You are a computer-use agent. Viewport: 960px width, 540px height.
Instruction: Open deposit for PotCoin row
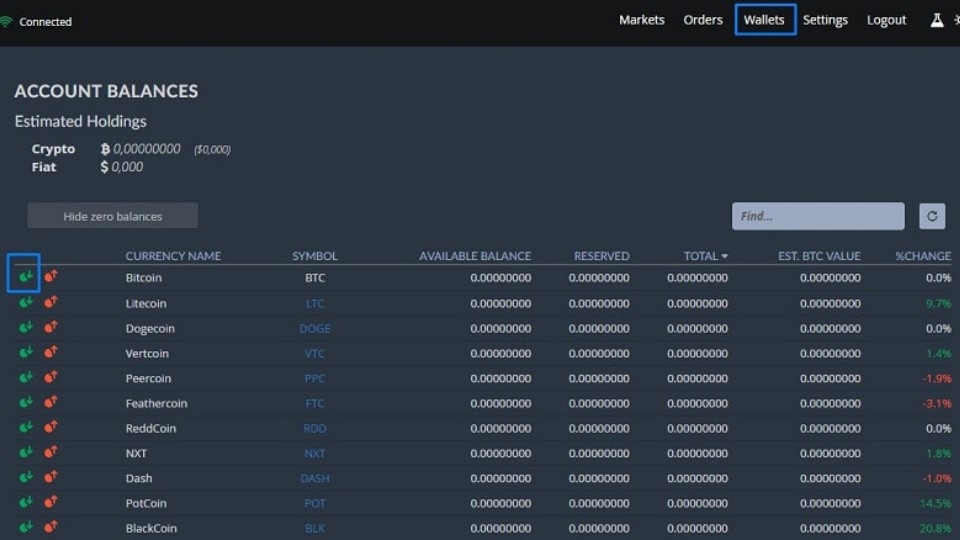click(25, 502)
